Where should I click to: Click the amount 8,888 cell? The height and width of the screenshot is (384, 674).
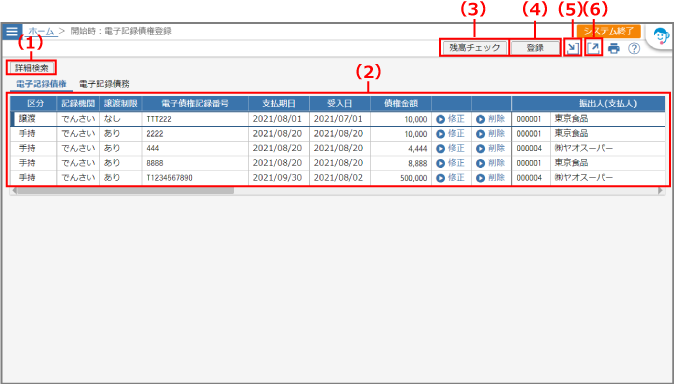[x=401, y=163]
